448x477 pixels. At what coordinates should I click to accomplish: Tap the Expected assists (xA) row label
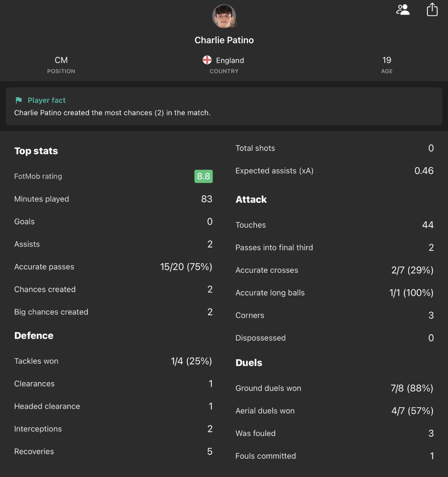click(x=274, y=171)
